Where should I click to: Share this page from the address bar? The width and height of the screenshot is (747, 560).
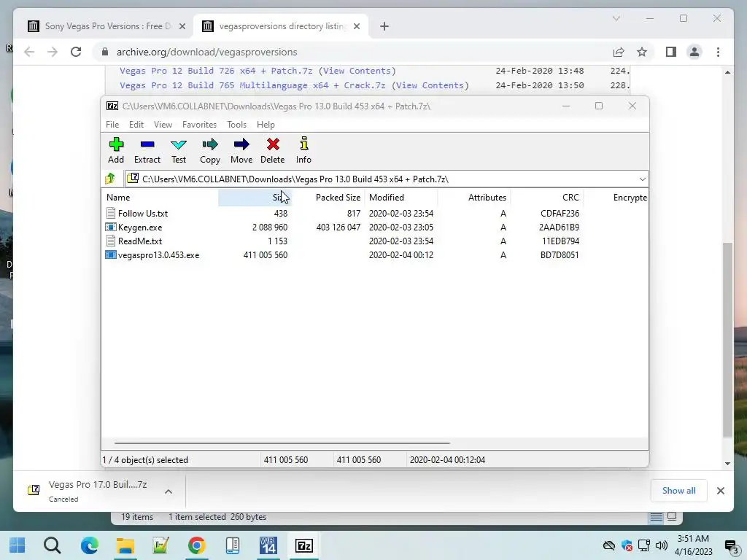619,52
